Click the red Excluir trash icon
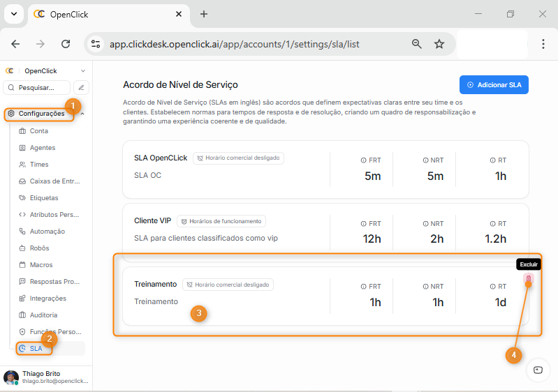Viewport: 558px width, 392px height. 529,280
